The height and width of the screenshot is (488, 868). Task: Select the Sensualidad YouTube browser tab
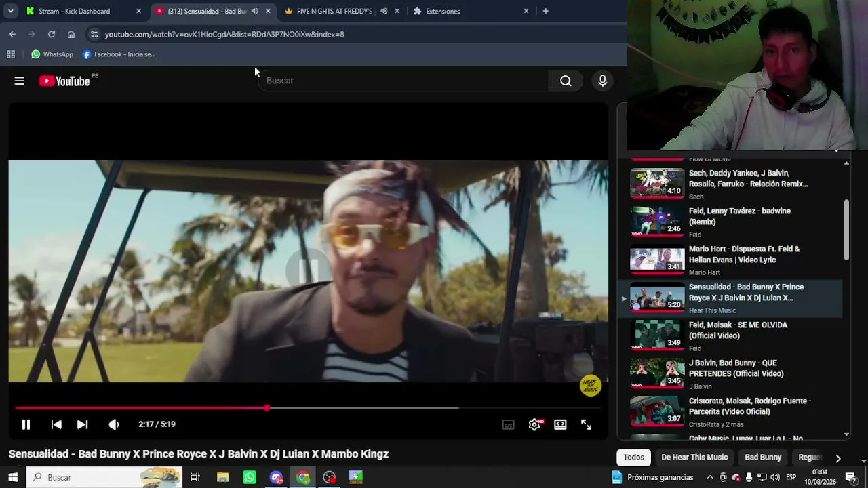coord(207,11)
